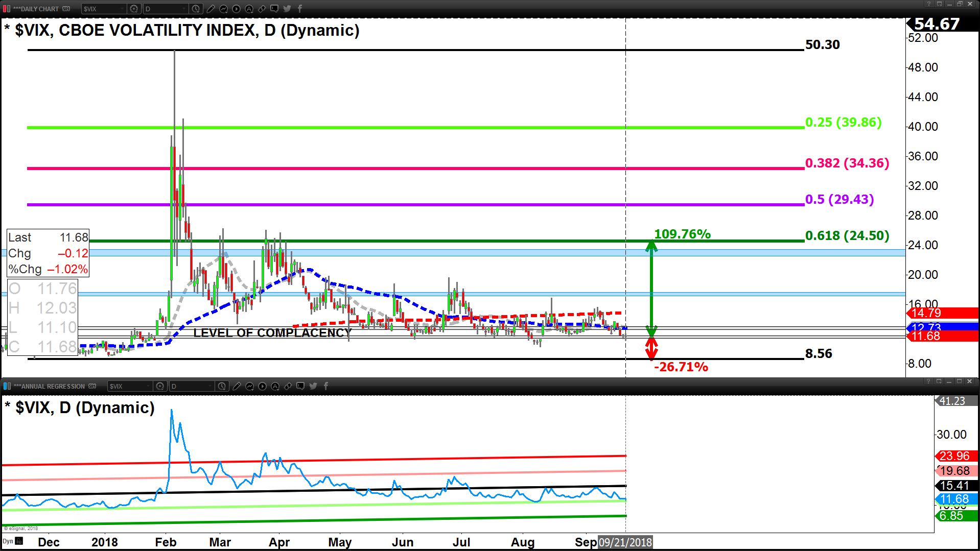Expand the D interval dropdown in Daily Chart
Viewport: 980px width, 551px height.
click(184, 9)
